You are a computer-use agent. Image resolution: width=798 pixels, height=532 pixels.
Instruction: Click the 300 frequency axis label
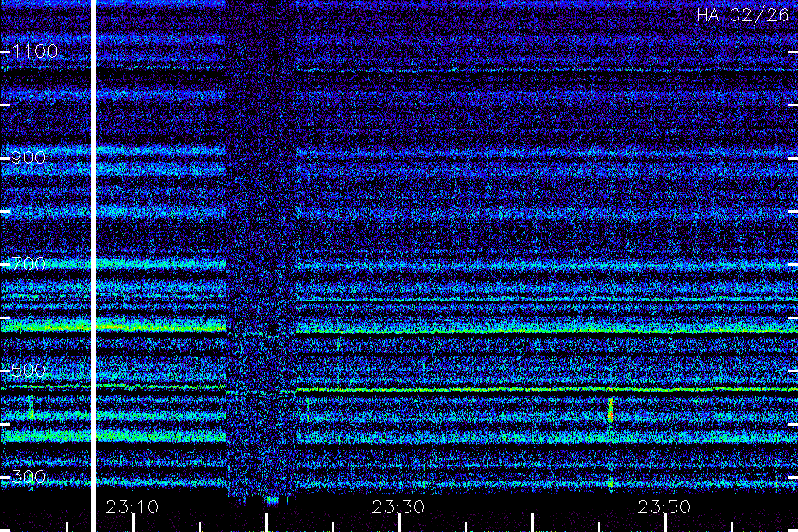pyautogui.click(x=28, y=476)
